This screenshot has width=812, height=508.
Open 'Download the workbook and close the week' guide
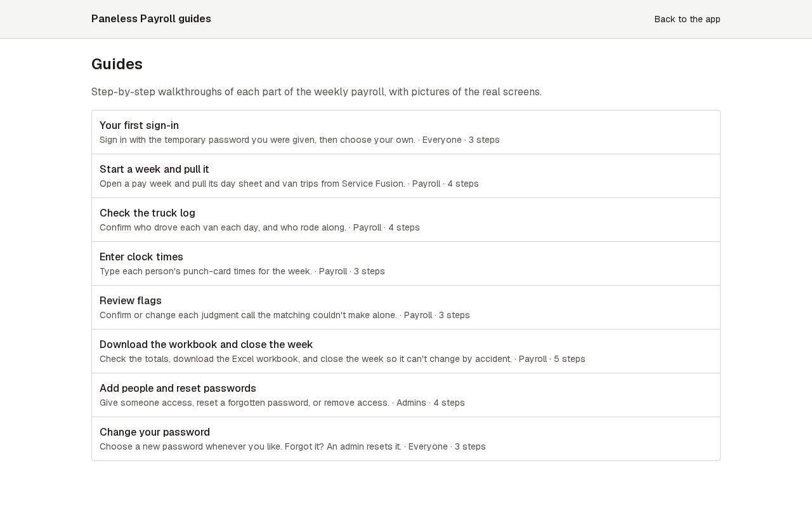[x=406, y=351]
